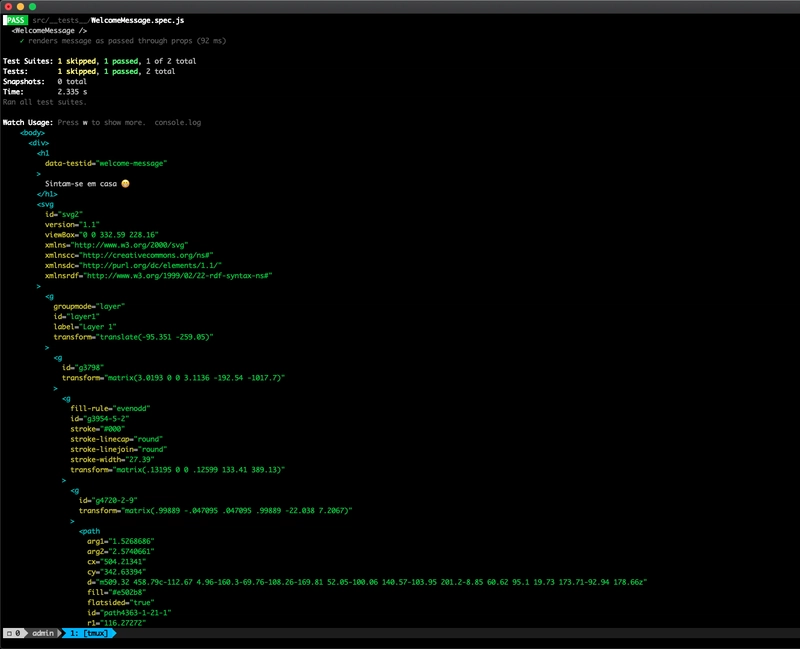Screen dimensions: 800x649
Task: Click the 'Ran all test suites.' line
Action: pos(45,102)
